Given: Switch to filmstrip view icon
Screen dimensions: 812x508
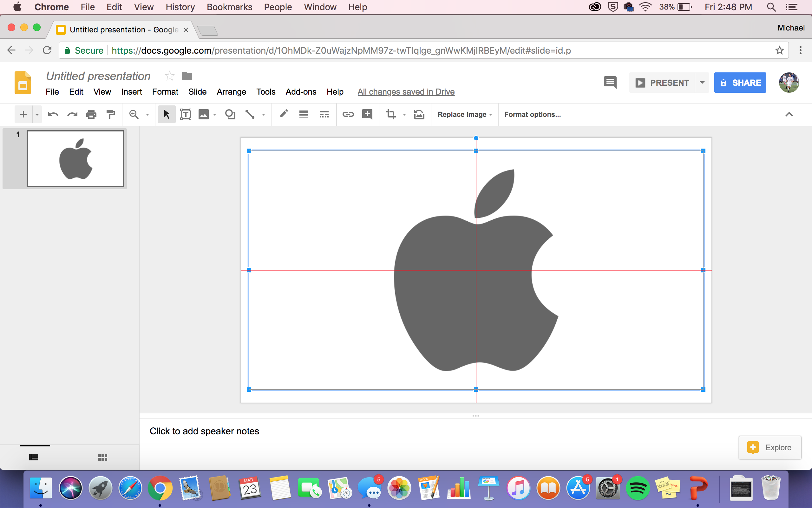Looking at the screenshot, I should [34, 457].
